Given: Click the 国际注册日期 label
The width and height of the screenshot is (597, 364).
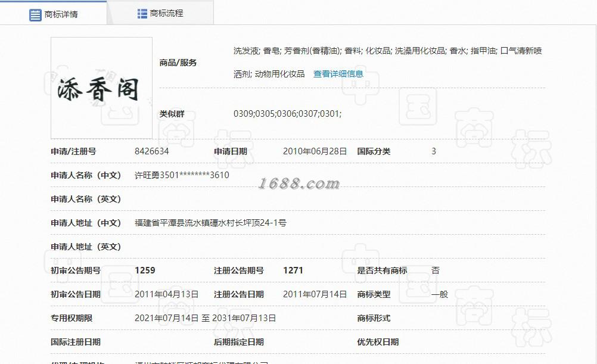Looking at the screenshot, I should 76,342.
